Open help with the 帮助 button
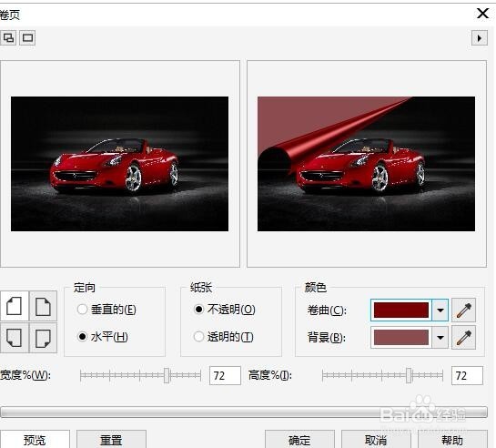The image size is (496, 448). (x=452, y=440)
